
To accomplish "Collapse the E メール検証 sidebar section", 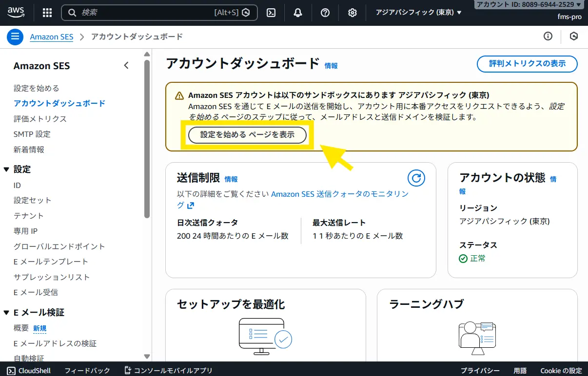I will coord(6,313).
